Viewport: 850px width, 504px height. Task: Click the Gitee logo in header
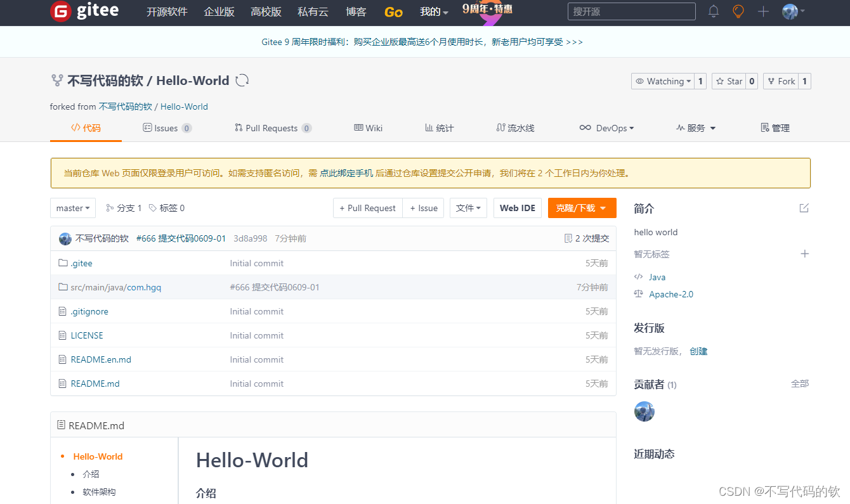tap(84, 11)
